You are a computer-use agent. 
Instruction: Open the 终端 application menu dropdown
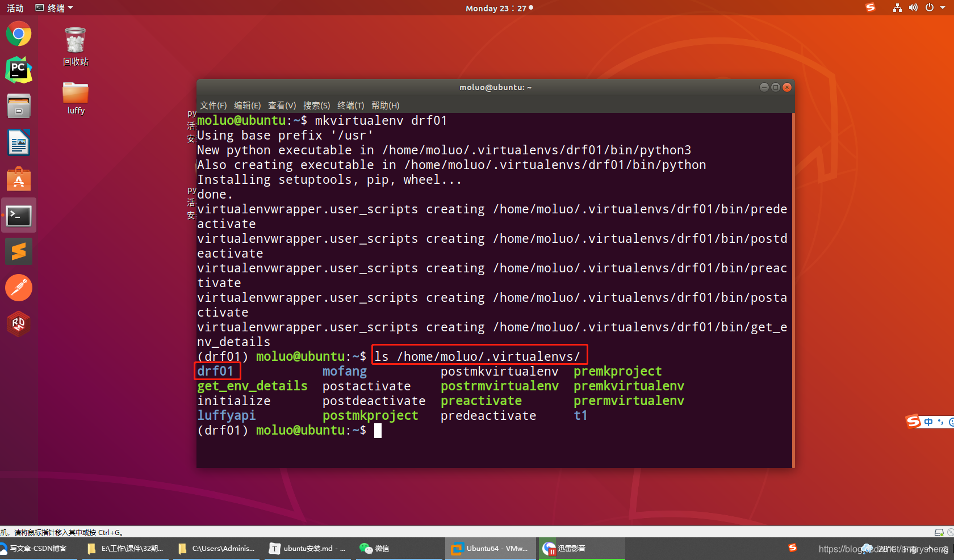point(55,8)
